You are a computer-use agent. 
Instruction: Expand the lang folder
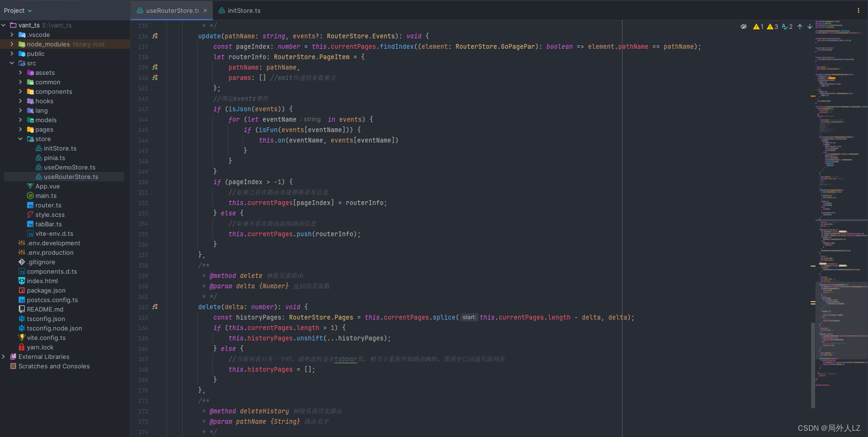tap(21, 110)
